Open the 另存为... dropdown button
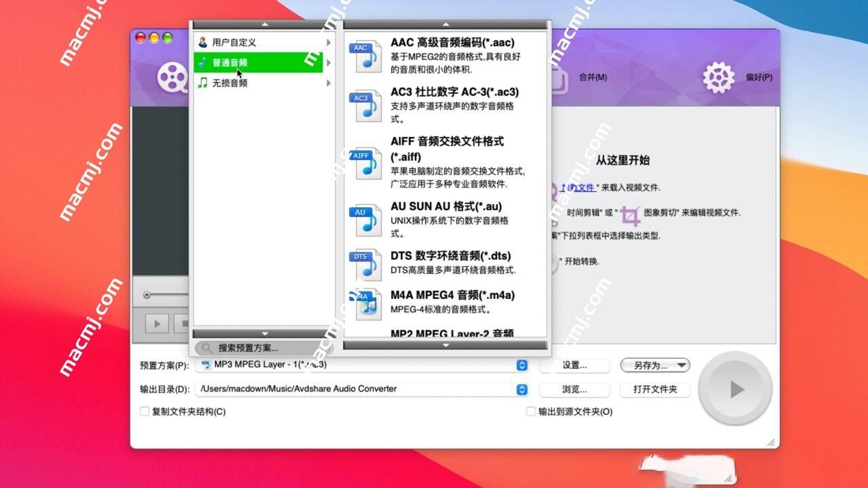The image size is (868, 488). (655, 365)
